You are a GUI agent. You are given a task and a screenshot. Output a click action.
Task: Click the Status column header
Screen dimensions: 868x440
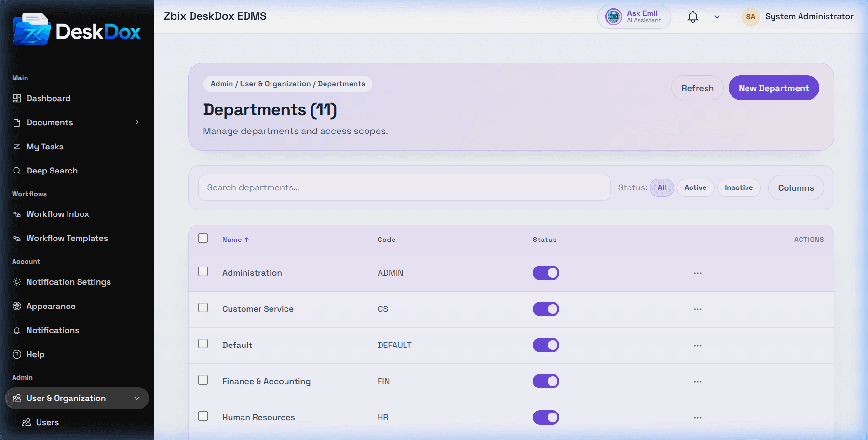[x=544, y=240]
